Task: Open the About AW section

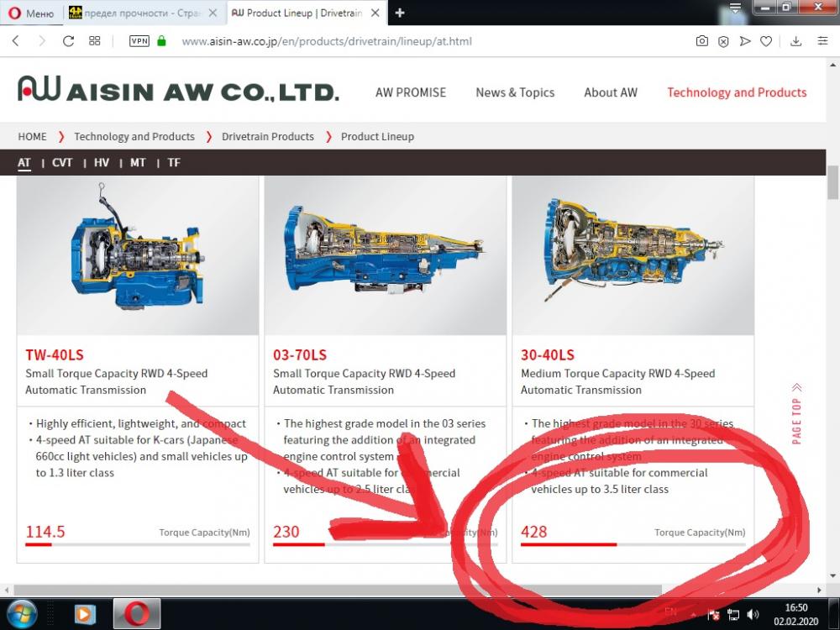Action: point(611,92)
